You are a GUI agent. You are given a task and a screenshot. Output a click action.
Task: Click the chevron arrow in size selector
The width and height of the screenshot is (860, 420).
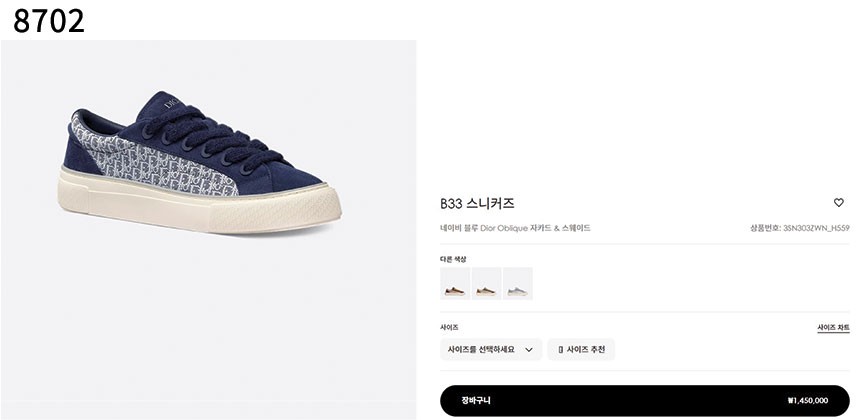click(529, 350)
